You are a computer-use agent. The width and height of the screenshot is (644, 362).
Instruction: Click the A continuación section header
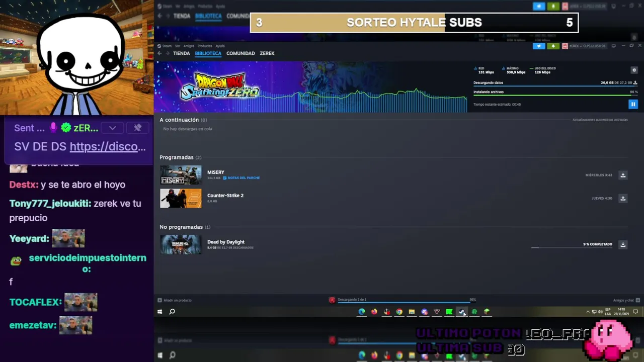[183, 120]
